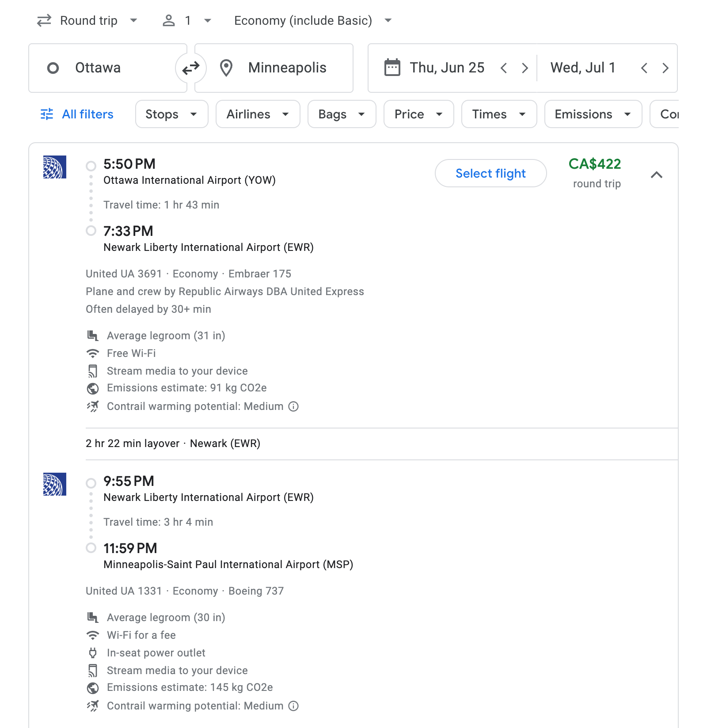Open the Emissions filter
707x728 pixels.
click(593, 114)
